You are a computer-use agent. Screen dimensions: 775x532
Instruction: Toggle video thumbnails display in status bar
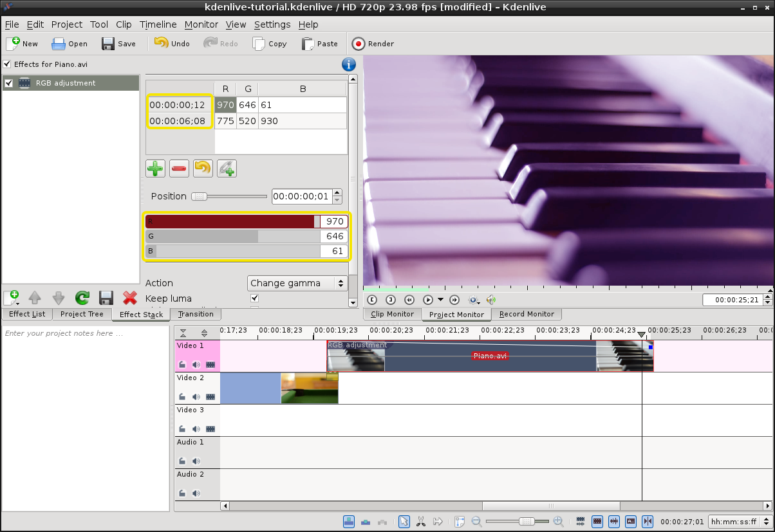tap(597, 521)
